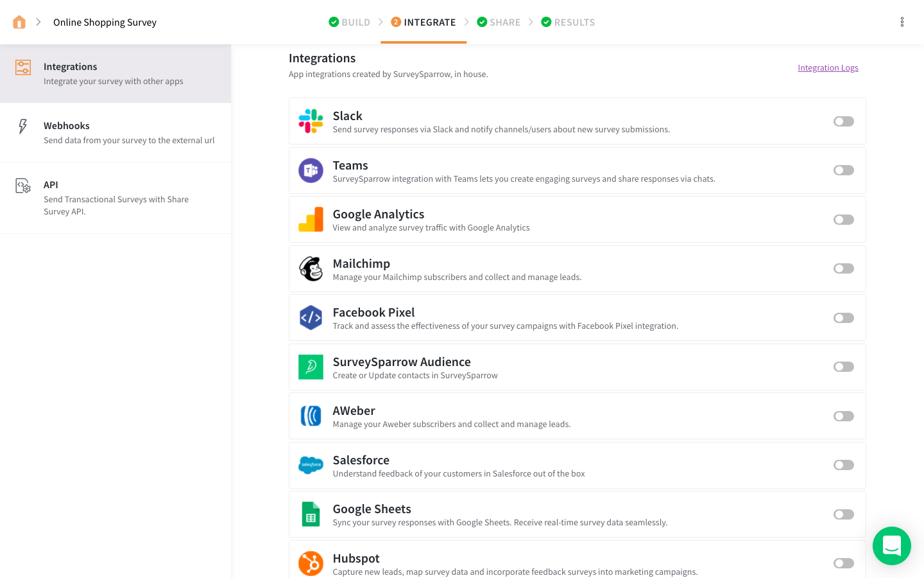
Task: Click the Salesforce title text
Action: click(361, 460)
